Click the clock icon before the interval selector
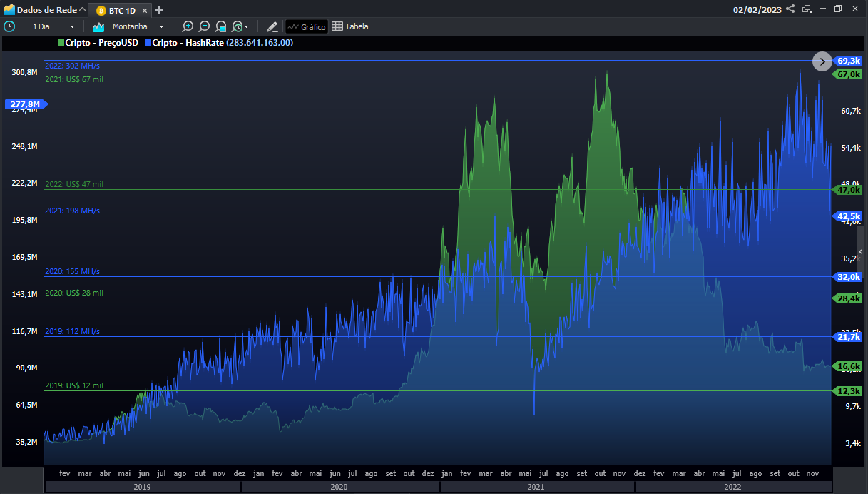The height and width of the screenshot is (494, 868). point(9,26)
